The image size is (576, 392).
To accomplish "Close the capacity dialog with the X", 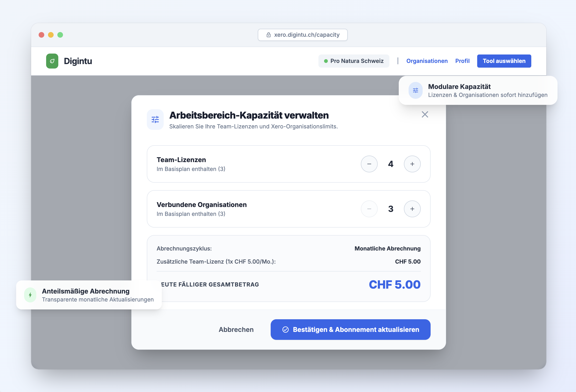I will pyautogui.click(x=425, y=114).
